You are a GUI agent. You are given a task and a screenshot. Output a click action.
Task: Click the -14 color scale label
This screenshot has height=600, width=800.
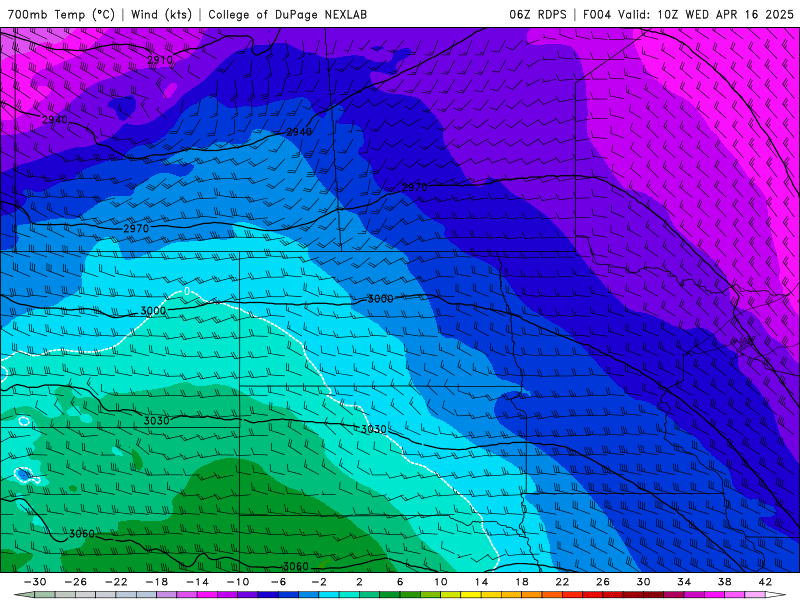(197, 582)
